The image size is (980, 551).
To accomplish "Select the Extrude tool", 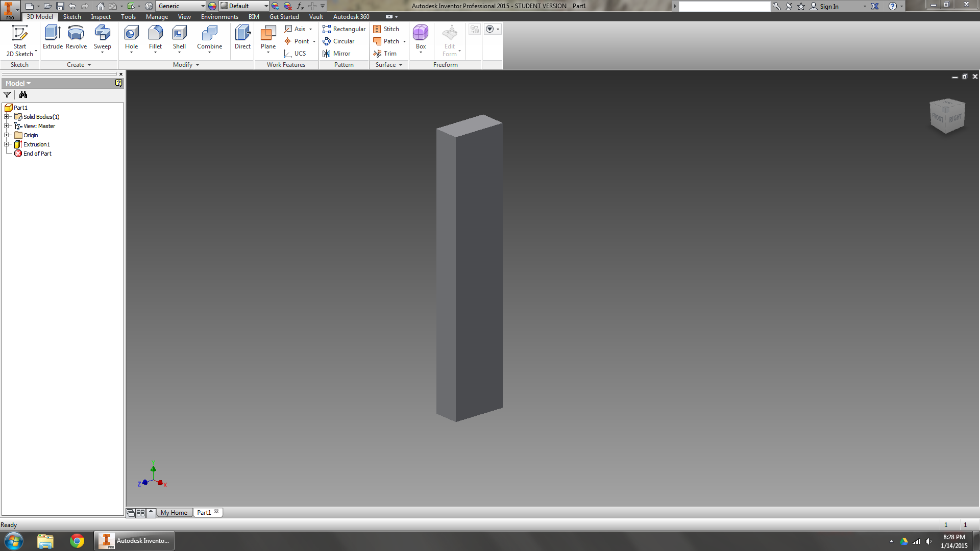I will pos(53,37).
